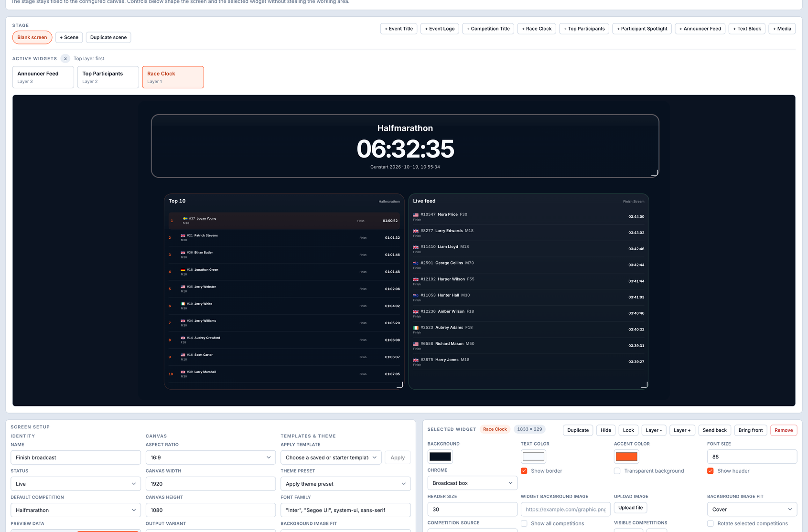808x532 pixels.
Task: Open the Background Image Fit Cover dropdown
Action: [x=752, y=509]
